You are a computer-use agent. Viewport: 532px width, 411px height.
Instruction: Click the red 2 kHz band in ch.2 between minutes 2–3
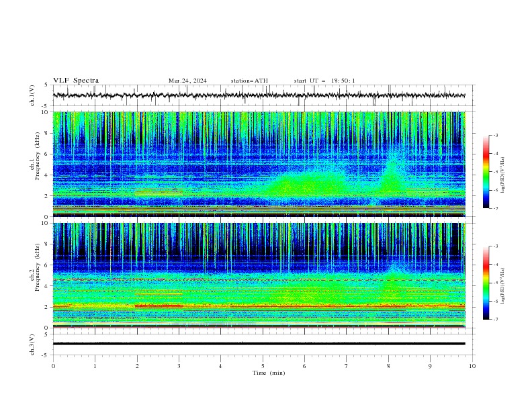pos(159,306)
